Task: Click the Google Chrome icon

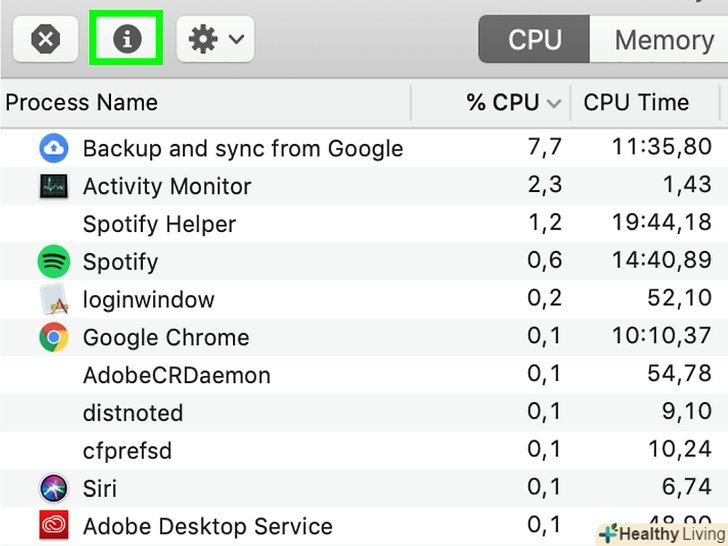Action: pyautogui.click(x=53, y=337)
